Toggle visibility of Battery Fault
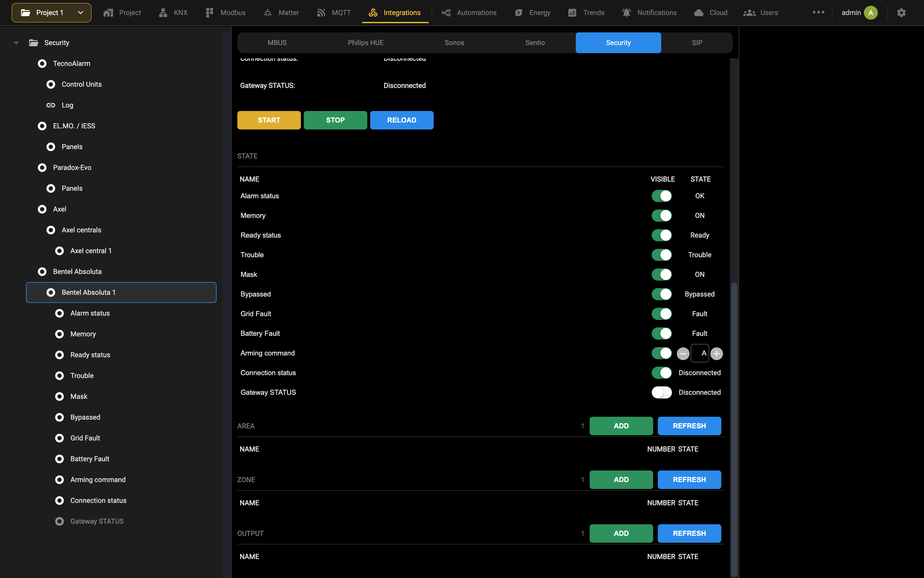The width and height of the screenshot is (924, 578). click(662, 333)
